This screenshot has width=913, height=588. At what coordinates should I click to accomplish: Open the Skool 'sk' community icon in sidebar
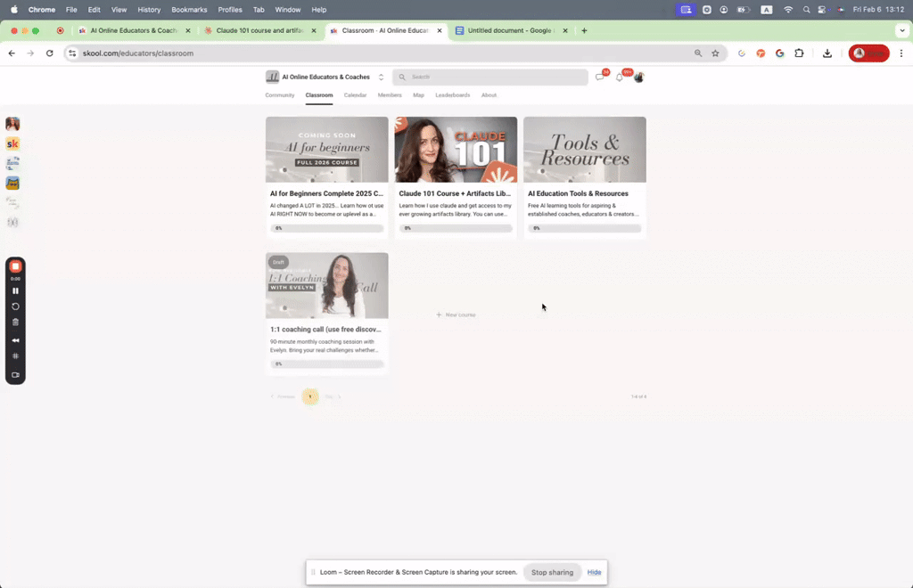(x=12, y=143)
